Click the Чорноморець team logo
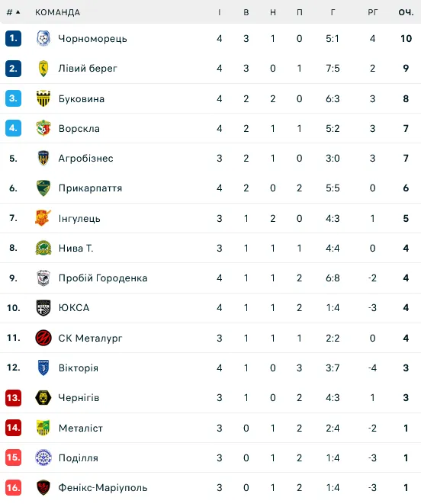Screen dimensions: 421x504 pos(43,39)
